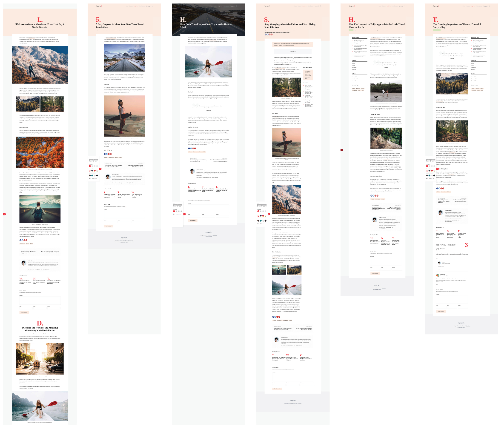Open Features menu on '5 Easy Steps' page
The width and height of the screenshot is (504, 429).
131,6
